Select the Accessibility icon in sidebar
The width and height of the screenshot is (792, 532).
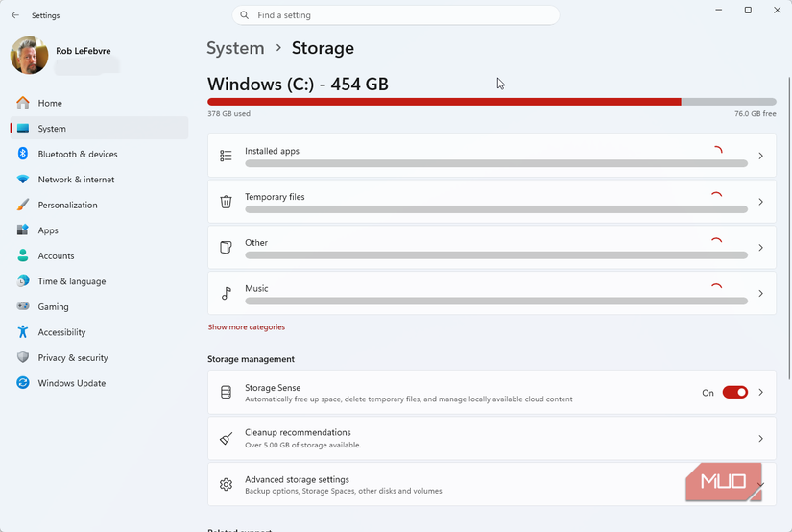click(x=23, y=332)
